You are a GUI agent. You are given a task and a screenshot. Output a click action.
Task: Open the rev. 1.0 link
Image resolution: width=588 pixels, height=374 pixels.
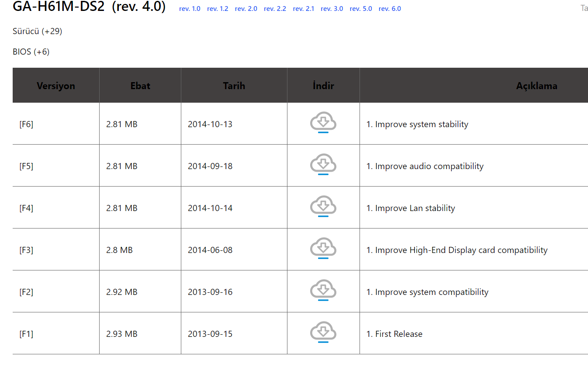(x=190, y=9)
